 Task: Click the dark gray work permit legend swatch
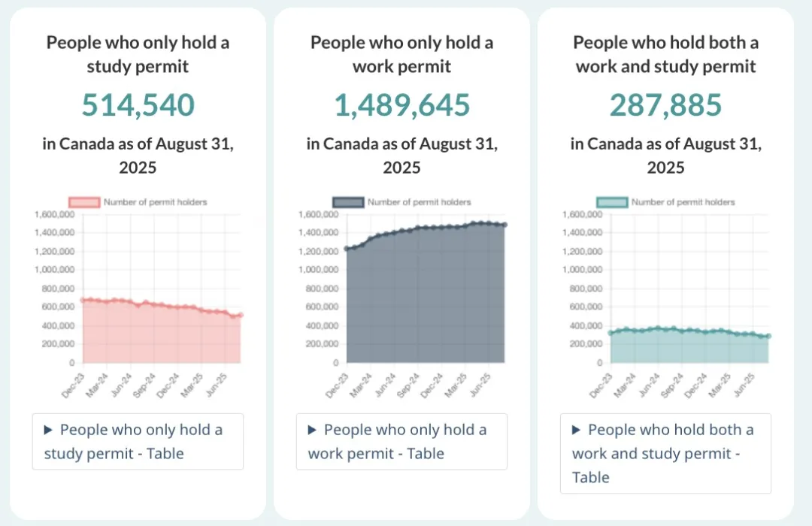point(348,202)
